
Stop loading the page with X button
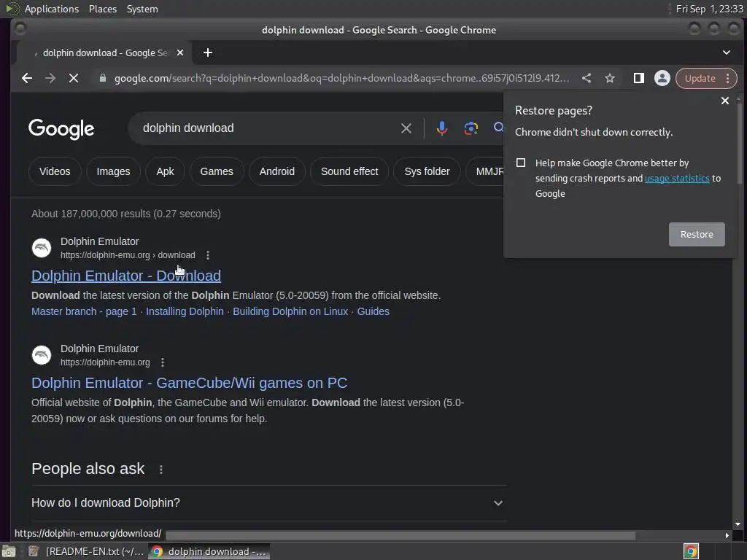click(x=74, y=78)
